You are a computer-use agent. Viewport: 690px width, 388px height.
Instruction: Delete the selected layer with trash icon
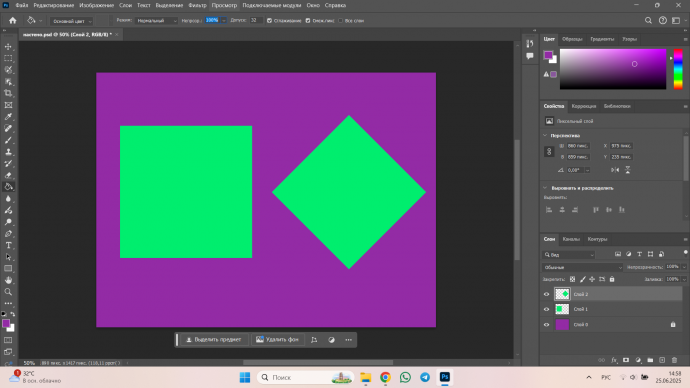coord(674,360)
